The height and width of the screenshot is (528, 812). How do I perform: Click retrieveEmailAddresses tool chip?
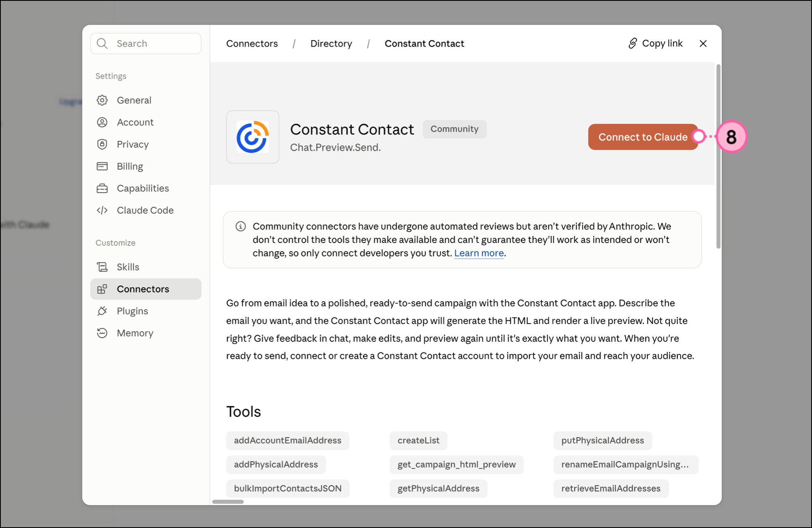coord(611,488)
